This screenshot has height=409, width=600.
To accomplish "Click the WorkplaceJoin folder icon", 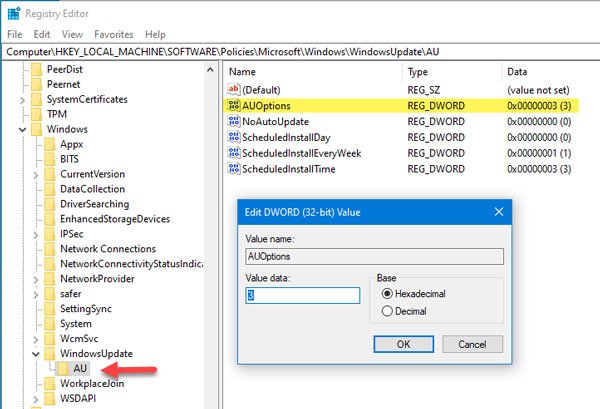I will [50, 383].
